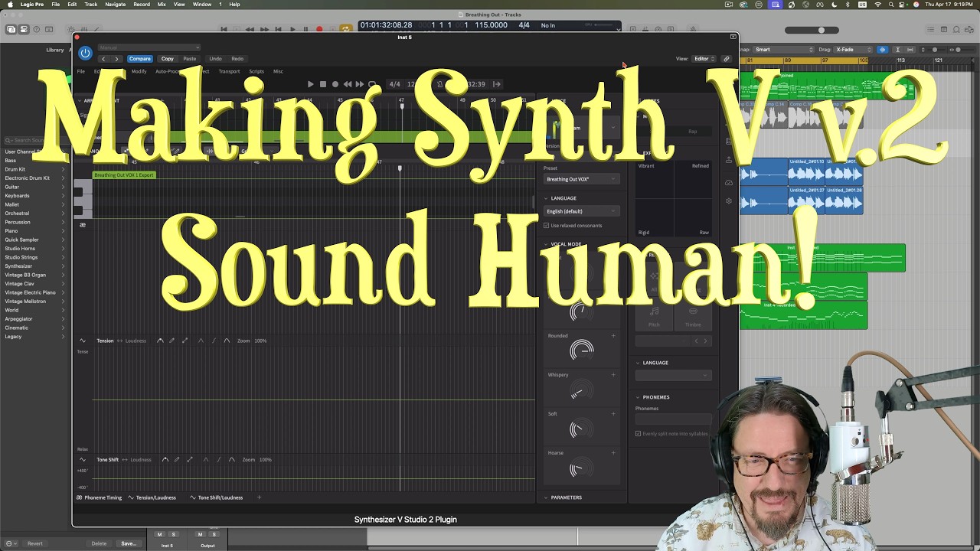Select pencil tool in Tension panel
This screenshot has height=551, width=980.
(171, 341)
